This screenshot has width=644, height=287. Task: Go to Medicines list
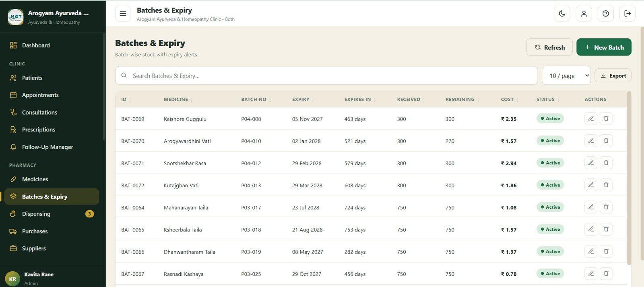(52, 179)
